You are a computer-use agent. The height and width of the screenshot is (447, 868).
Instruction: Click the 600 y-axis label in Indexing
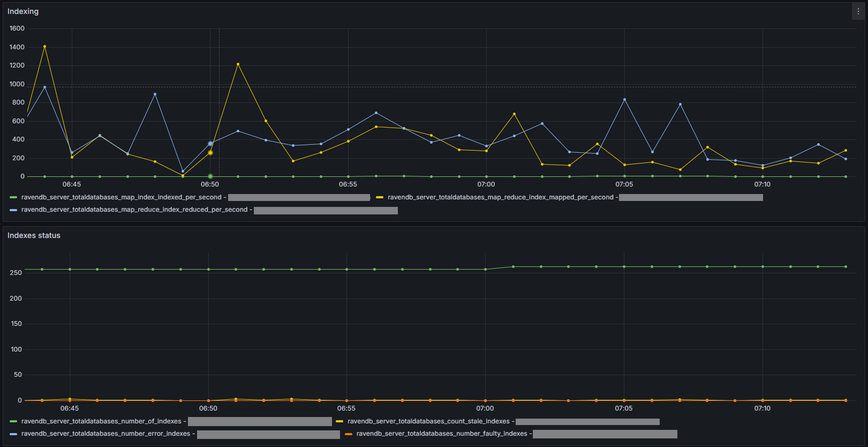click(18, 121)
